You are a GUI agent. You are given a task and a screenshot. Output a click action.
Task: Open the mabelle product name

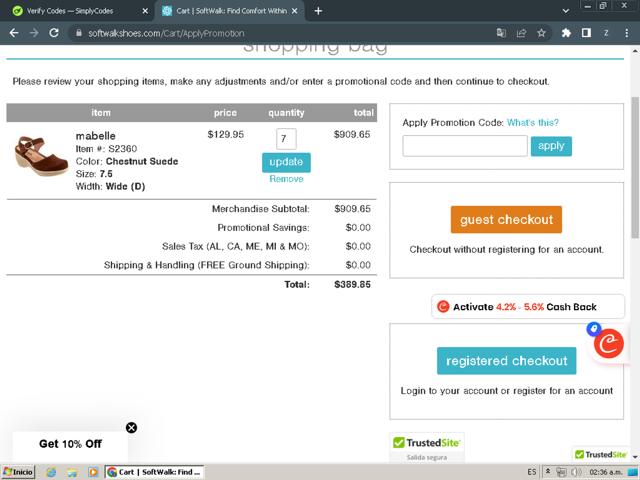(96, 136)
